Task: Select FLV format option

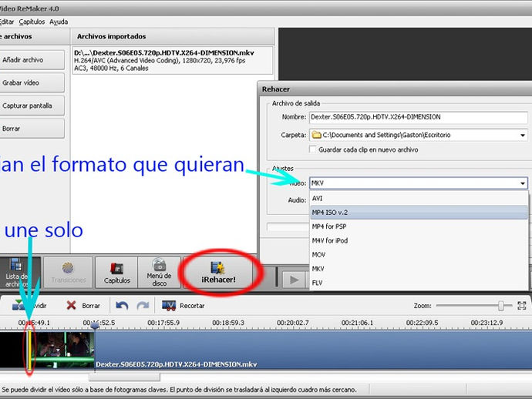Action: click(419, 283)
